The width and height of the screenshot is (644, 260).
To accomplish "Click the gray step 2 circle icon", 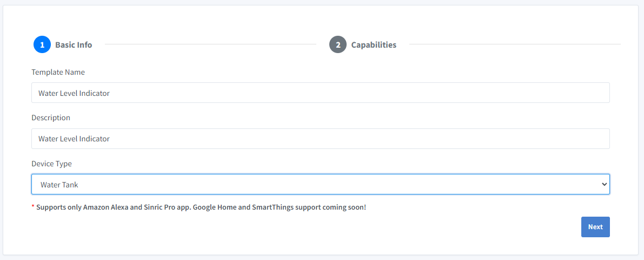I will coord(338,44).
